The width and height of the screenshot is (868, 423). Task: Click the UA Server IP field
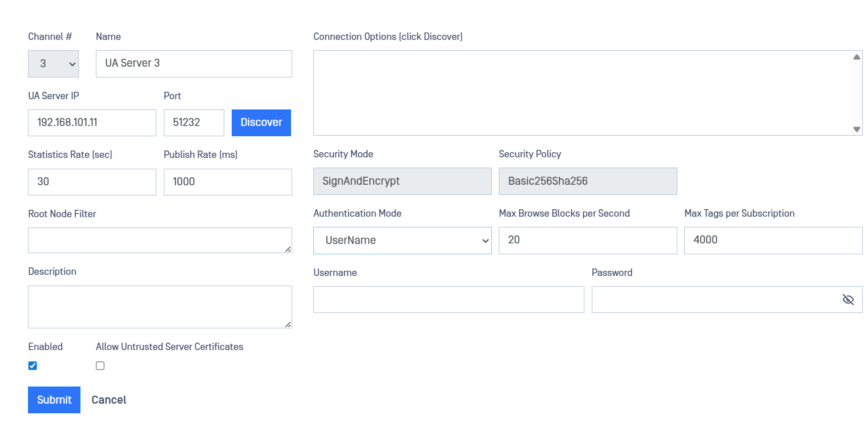92,123
